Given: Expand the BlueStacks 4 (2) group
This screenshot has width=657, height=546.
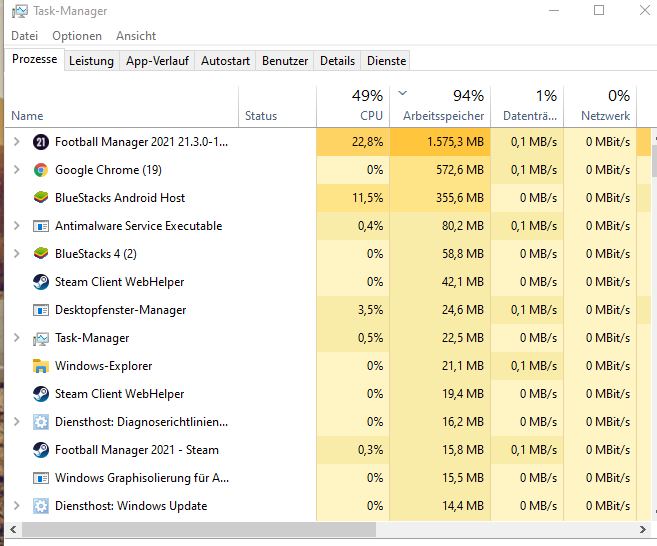Looking at the screenshot, I should click(16, 254).
